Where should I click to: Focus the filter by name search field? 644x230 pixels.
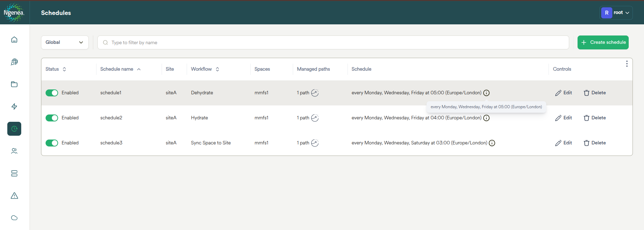333,42
